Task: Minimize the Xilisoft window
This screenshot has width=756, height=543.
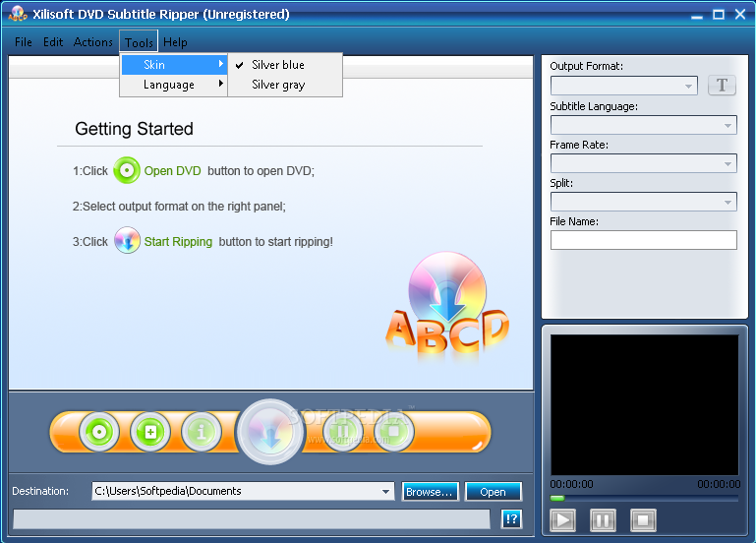Action: 697,15
